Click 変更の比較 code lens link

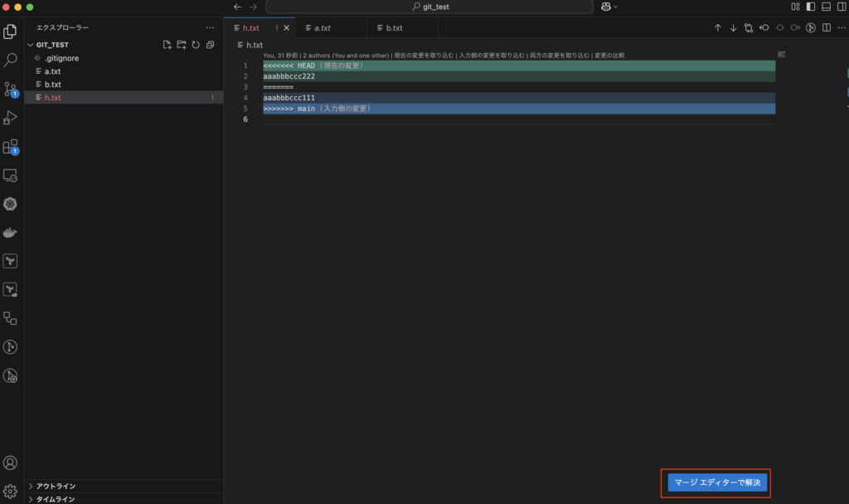click(609, 56)
